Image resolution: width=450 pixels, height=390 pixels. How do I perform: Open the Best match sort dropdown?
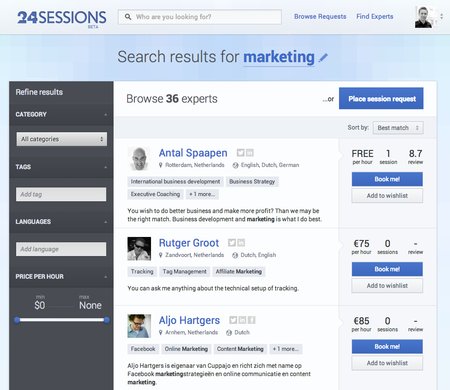pyautogui.click(x=398, y=128)
